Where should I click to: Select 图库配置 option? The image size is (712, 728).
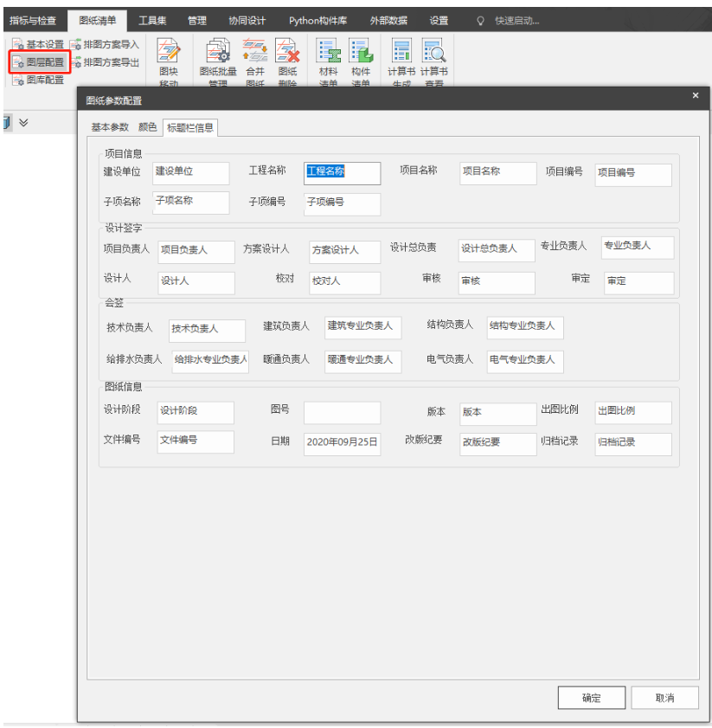click(x=39, y=81)
